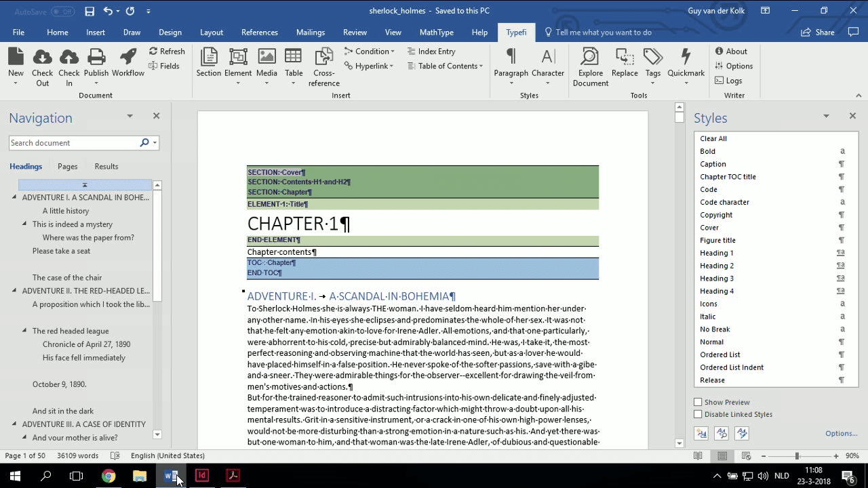This screenshot has height=488, width=868.
Task: Open the search options dropdown in Navigation pane
Action: [155, 143]
